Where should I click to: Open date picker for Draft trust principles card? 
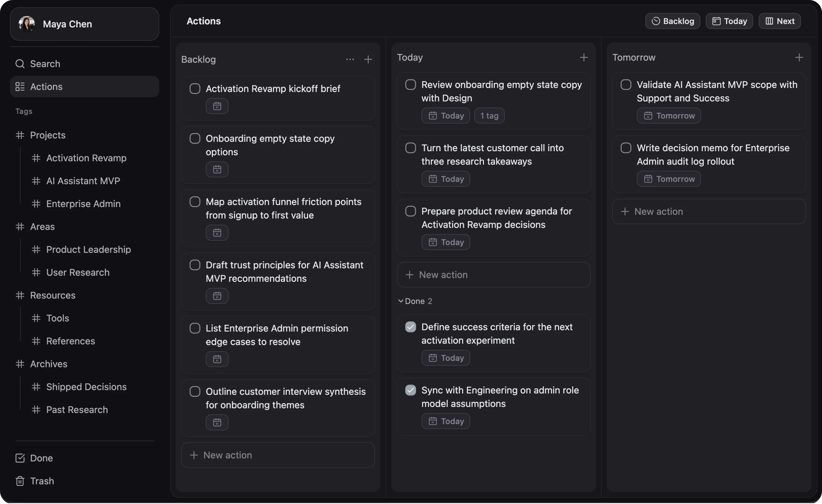pyautogui.click(x=217, y=296)
